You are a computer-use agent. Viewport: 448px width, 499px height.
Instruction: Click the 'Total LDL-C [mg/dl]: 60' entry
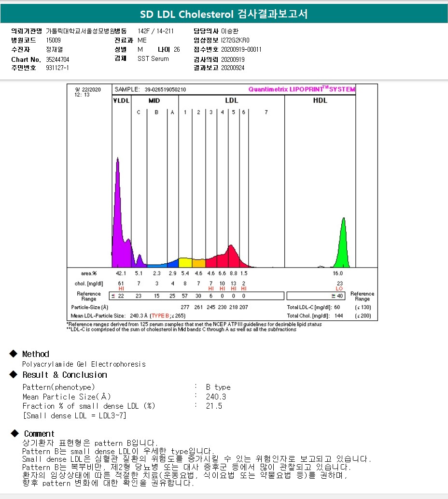tap(313, 307)
